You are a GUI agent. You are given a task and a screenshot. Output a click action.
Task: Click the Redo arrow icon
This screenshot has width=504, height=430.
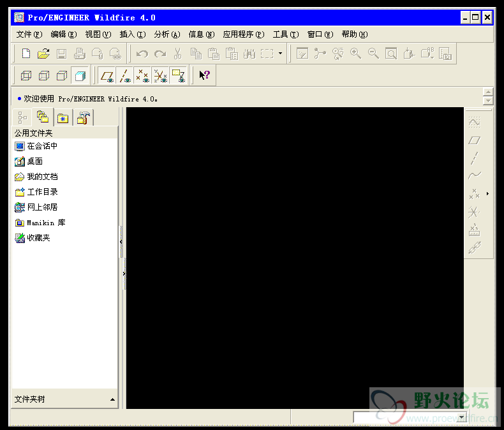pyautogui.click(x=160, y=54)
